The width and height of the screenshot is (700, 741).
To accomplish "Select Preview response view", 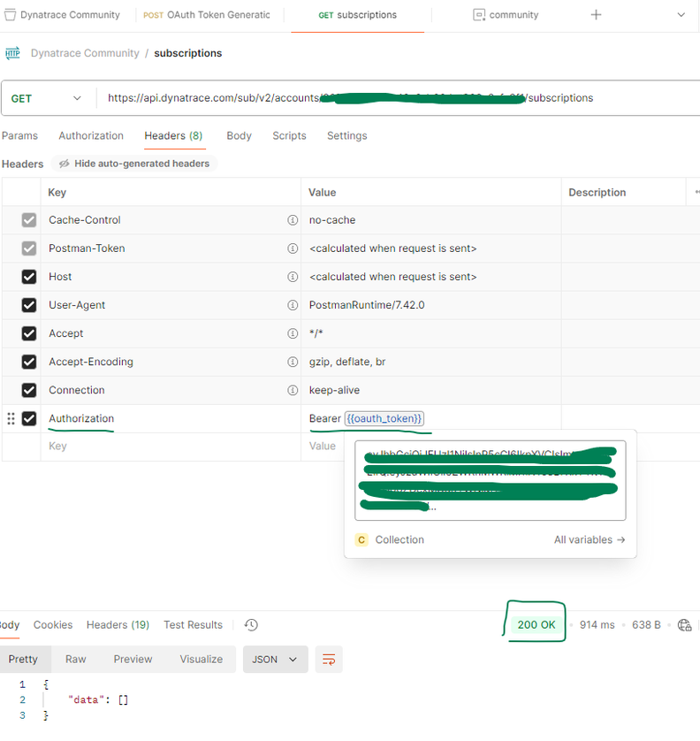I will pyautogui.click(x=133, y=660).
